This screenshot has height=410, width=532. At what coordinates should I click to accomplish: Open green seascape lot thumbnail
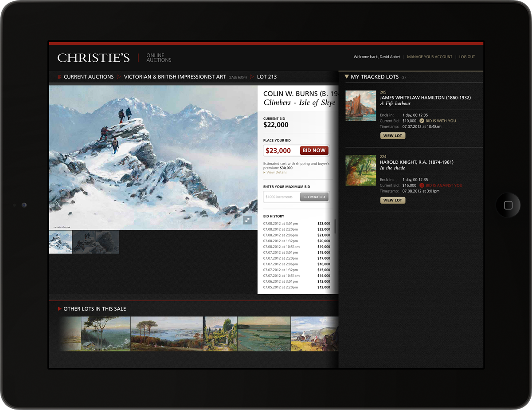[x=264, y=334]
